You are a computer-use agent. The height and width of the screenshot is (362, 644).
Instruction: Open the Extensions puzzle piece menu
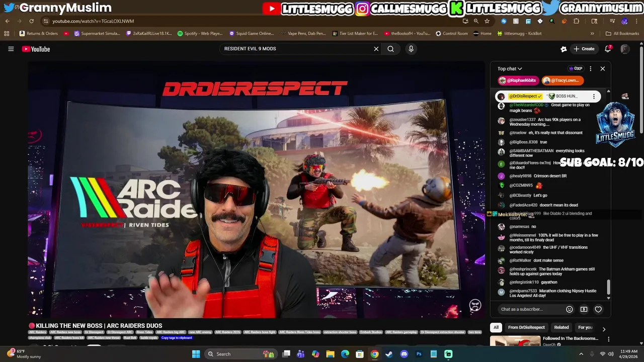pyautogui.click(x=576, y=21)
